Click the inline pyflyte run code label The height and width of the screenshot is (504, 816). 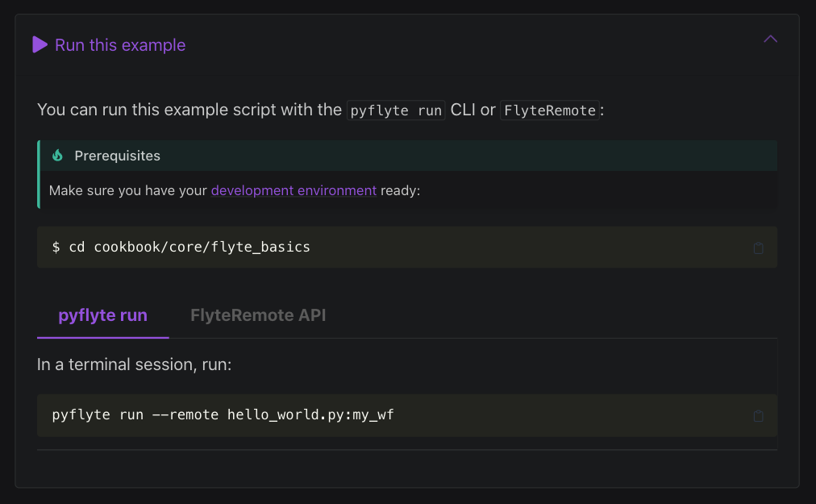point(396,110)
